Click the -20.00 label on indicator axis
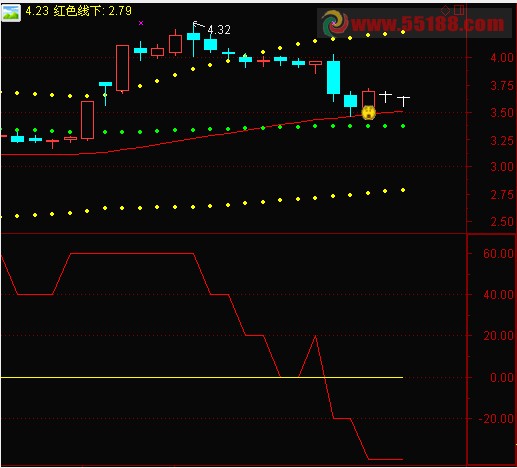 pos(496,419)
